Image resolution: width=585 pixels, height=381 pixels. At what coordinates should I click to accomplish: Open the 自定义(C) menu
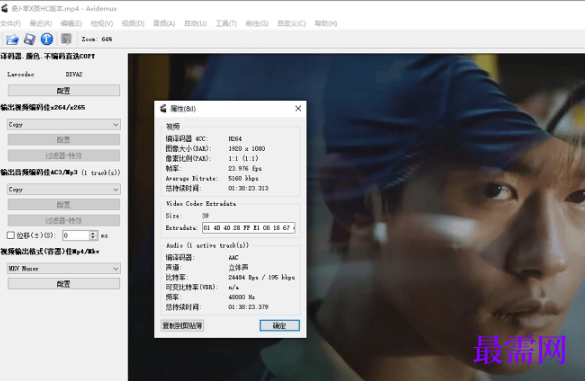click(x=291, y=24)
